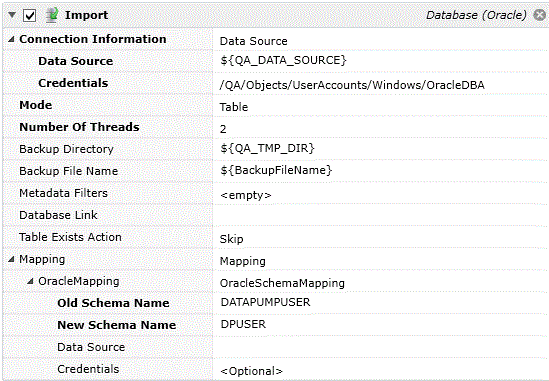Edit New Schema Name value DPUSER
Image resolution: width=549 pixels, height=381 pixels.
[381, 325]
